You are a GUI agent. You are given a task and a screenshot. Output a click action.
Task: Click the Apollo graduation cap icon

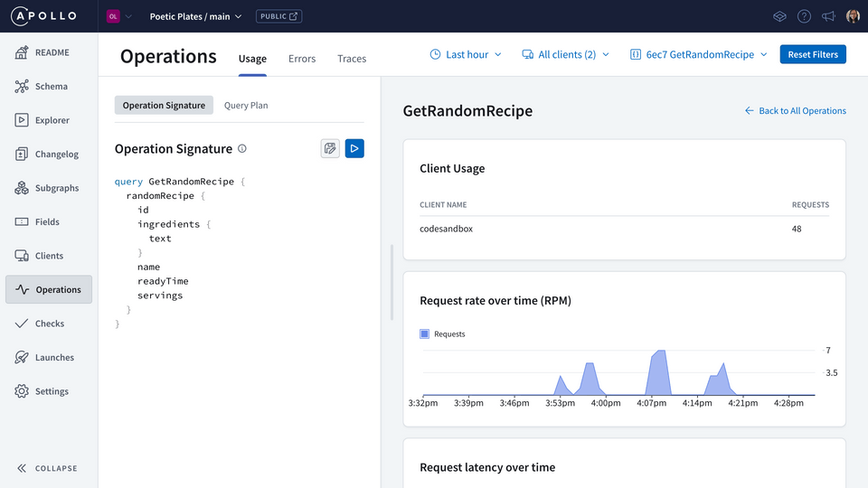pos(779,16)
